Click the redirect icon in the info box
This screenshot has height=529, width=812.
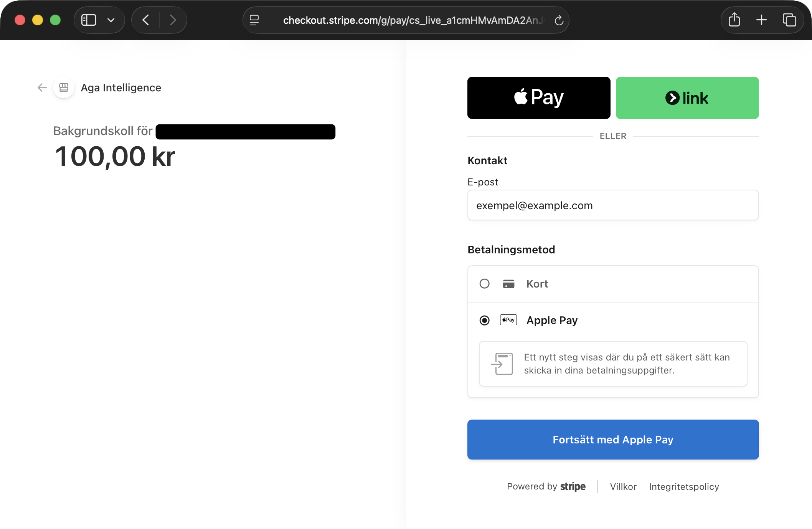[x=502, y=364]
